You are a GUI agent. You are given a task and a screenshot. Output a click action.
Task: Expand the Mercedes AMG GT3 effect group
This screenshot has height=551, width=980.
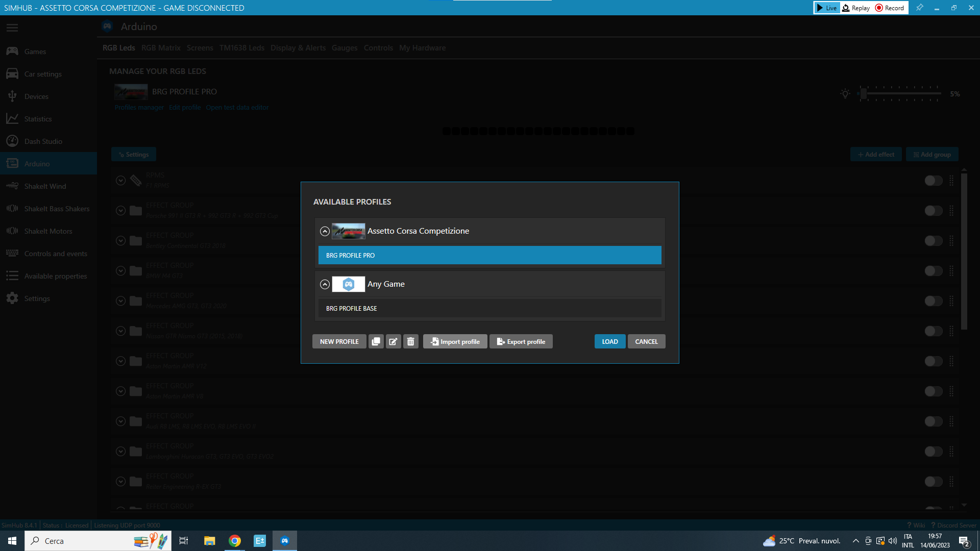120,301
